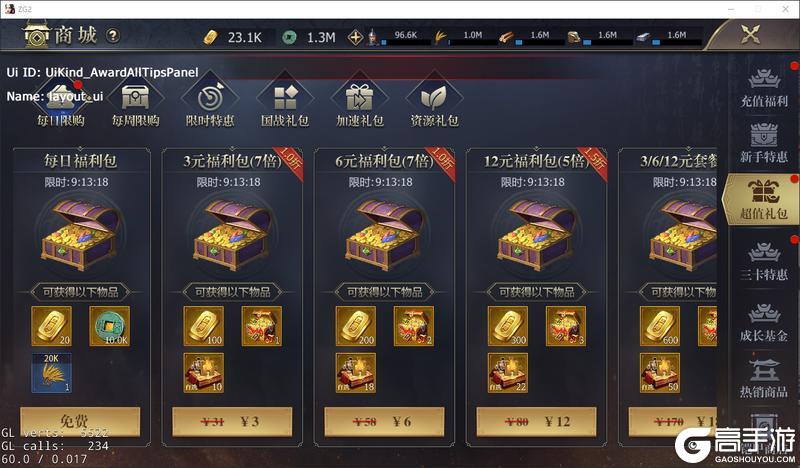Claim the 免费 daily welfare pack
800x468 pixels.
[80, 422]
